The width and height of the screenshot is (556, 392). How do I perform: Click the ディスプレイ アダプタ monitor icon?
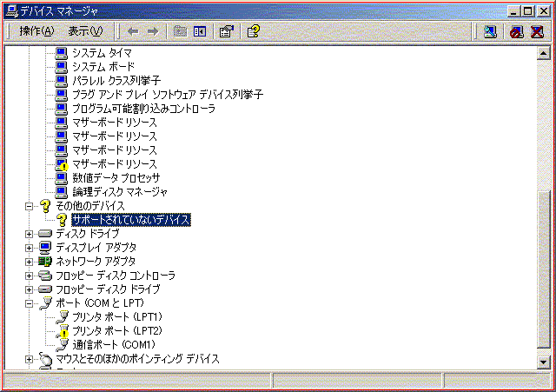(45, 248)
